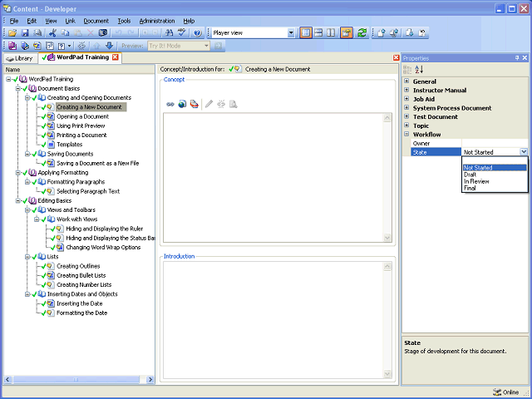Open the Administration menu
The width and height of the screenshot is (532, 399).
point(157,21)
